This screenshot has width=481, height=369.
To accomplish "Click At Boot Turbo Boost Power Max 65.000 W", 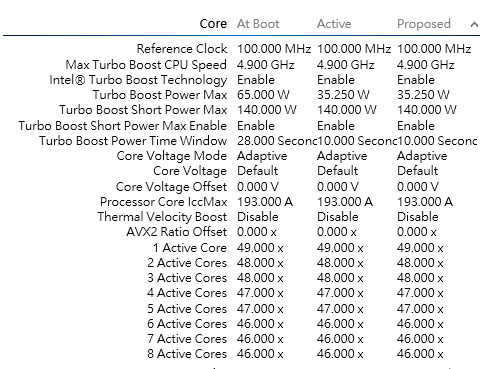I will point(263,95).
